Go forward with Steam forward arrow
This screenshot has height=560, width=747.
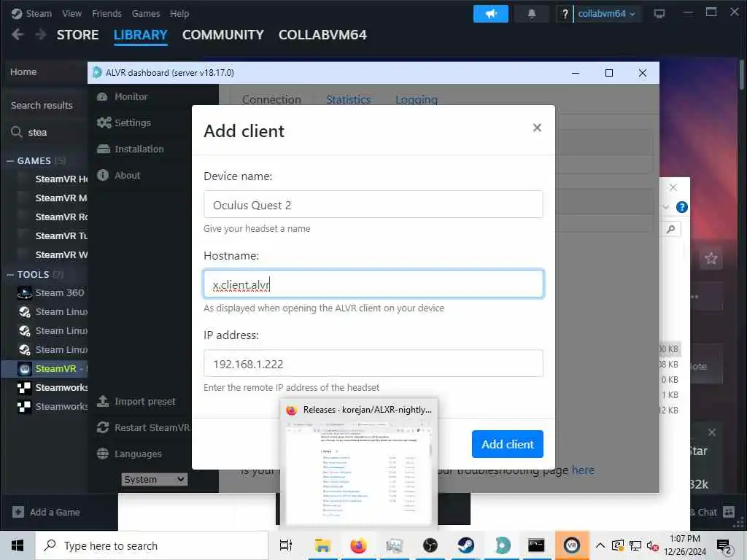point(41,34)
